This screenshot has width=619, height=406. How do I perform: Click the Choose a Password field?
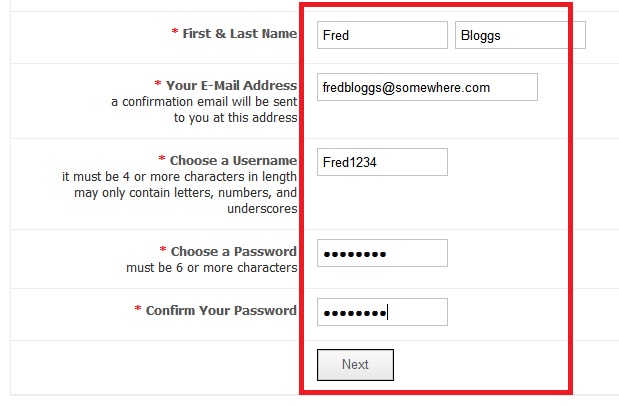pyautogui.click(x=381, y=254)
